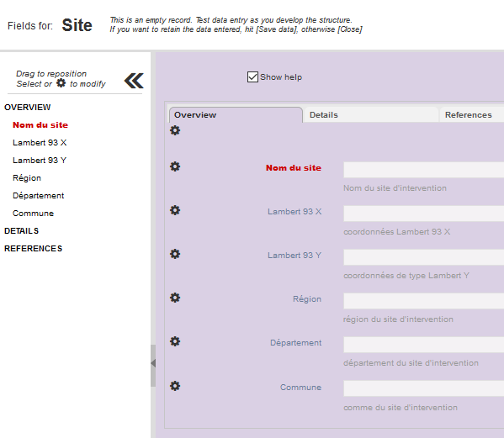This screenshot has height=438, width=504.
Task: Expand the REFERENCES section in the tree
Action: tap(33, 249)
